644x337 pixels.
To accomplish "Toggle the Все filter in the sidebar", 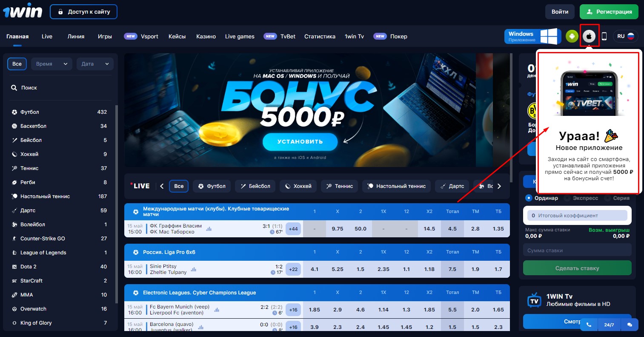I will (17, 63).
